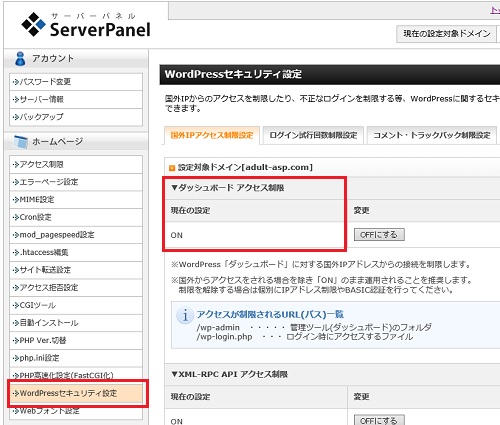Screen dimensions: 500x425
Task: Open PHP高速化設定(FastCGI化) menu link
Action: pyautogui.click(x=76, y=375)
